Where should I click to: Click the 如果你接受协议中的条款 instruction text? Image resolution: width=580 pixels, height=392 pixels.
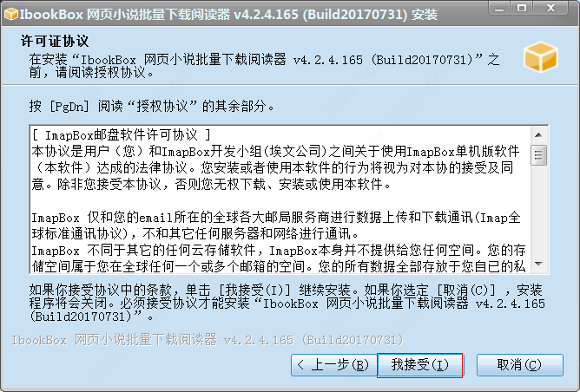(287, 303)
